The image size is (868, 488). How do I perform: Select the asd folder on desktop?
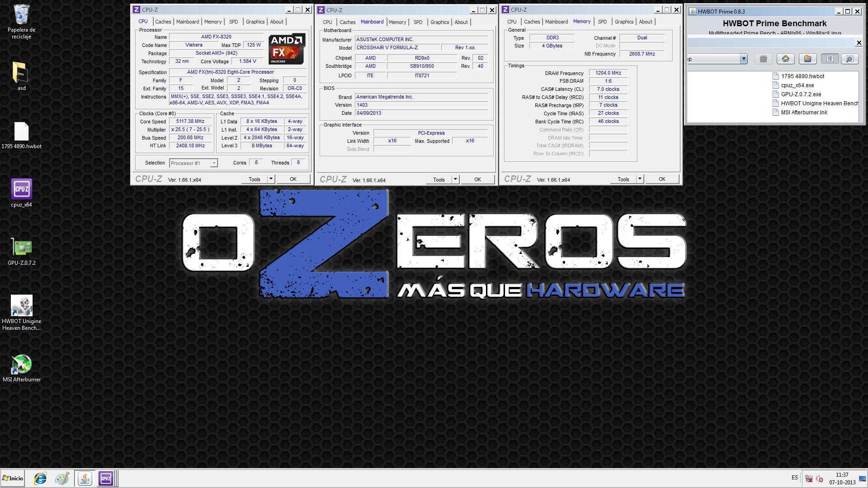click(x=21, y=76)
